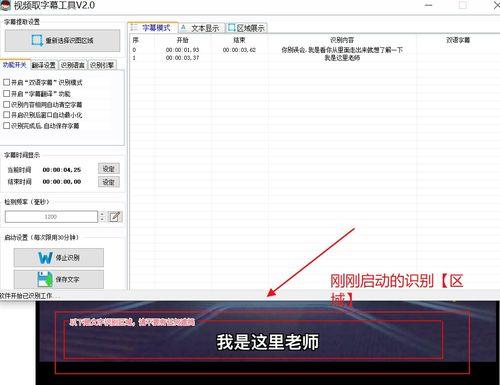Click the 保存文字 button
This screenshot has width=500, height=385.
click(59, 279)
